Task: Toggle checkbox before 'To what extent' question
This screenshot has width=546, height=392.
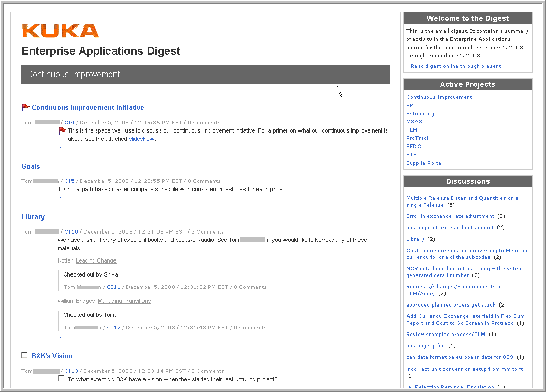Action: point(61,378)
